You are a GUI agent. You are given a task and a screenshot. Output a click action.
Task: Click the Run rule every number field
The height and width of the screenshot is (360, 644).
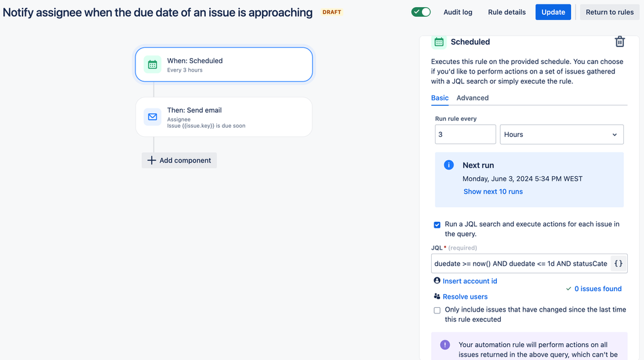[465, 134]
